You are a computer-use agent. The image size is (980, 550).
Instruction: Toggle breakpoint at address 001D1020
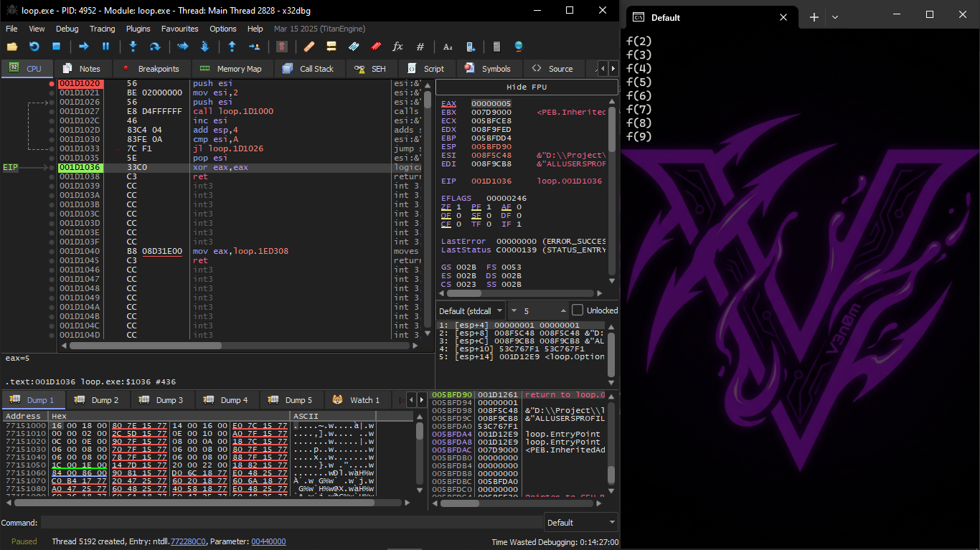52,84
